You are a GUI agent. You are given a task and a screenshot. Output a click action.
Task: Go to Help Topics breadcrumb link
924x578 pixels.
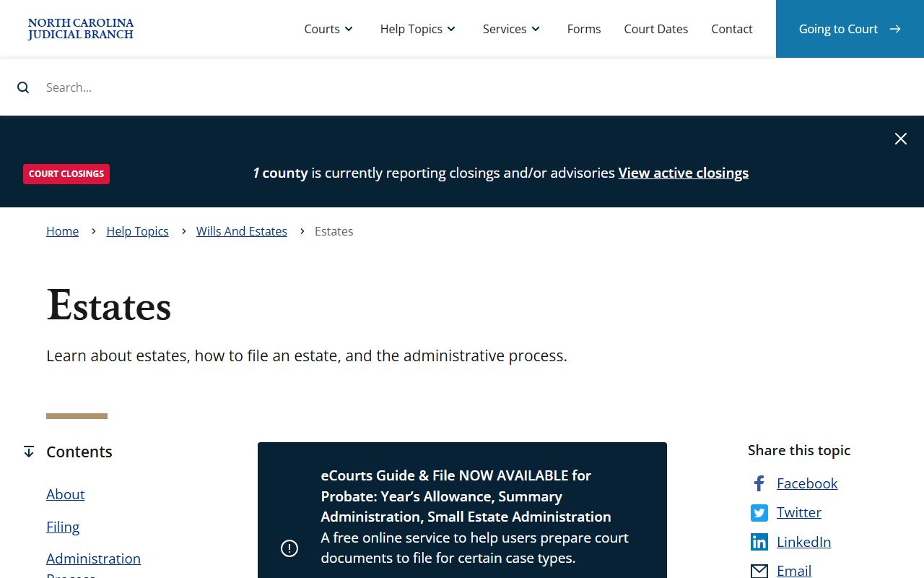coord(137,231)
